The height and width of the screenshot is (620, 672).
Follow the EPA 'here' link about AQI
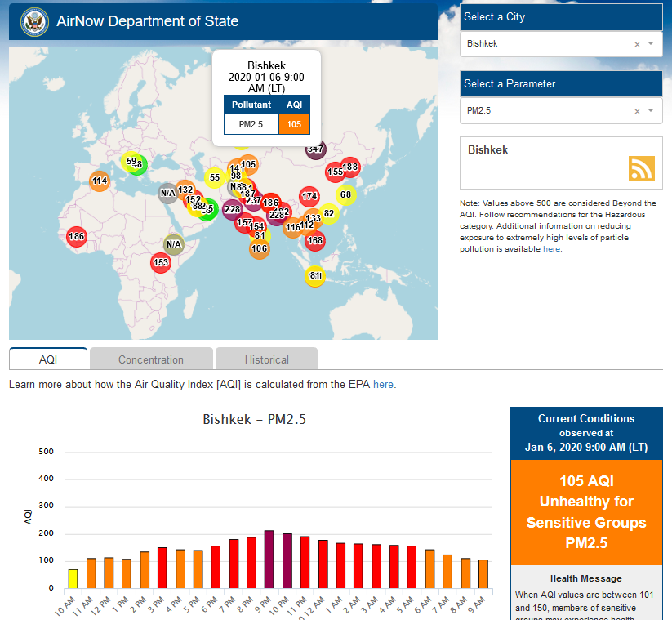coord(383,384)
